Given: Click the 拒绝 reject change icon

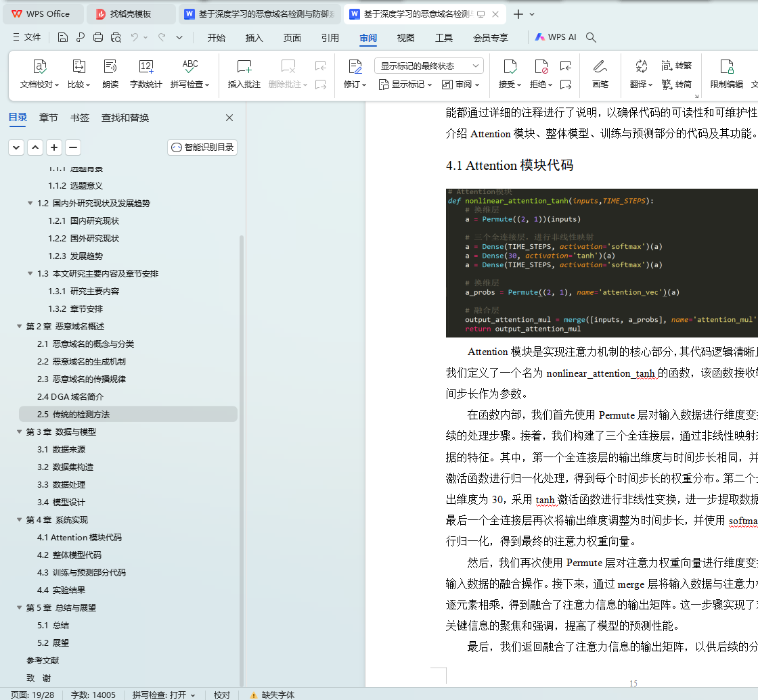Looking at the screenshot, I should pos(541,74).
